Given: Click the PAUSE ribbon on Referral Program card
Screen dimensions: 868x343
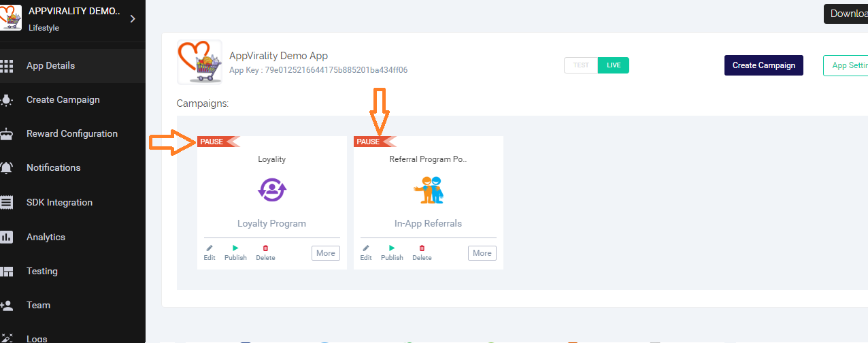Looking at the screenshot, I should 375,142.
